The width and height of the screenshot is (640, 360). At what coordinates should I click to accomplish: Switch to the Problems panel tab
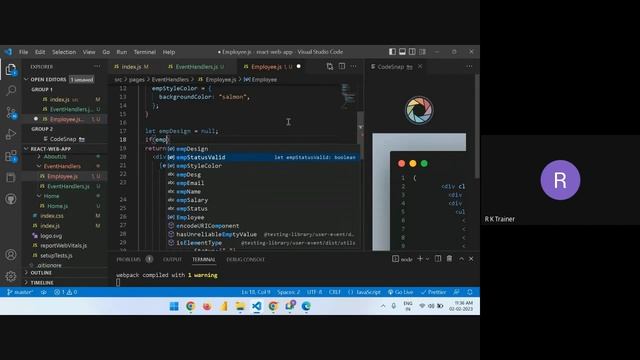pos(129,259)
